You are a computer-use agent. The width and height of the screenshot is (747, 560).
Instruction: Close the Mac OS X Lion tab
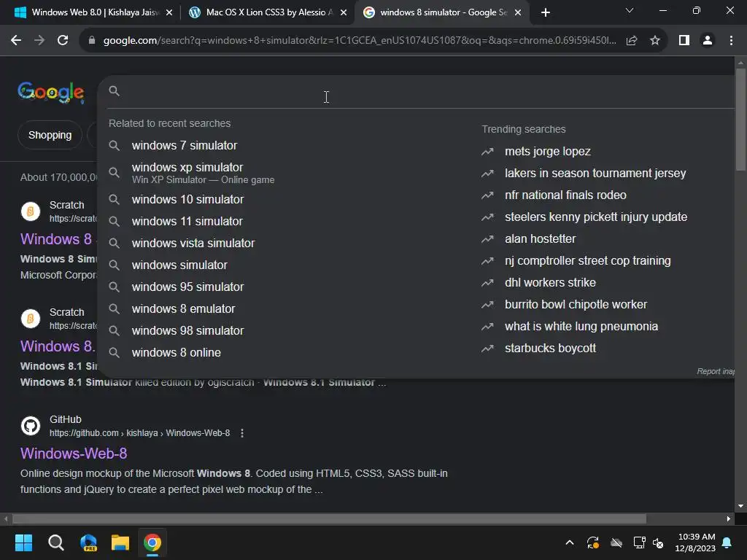point(344,12)
